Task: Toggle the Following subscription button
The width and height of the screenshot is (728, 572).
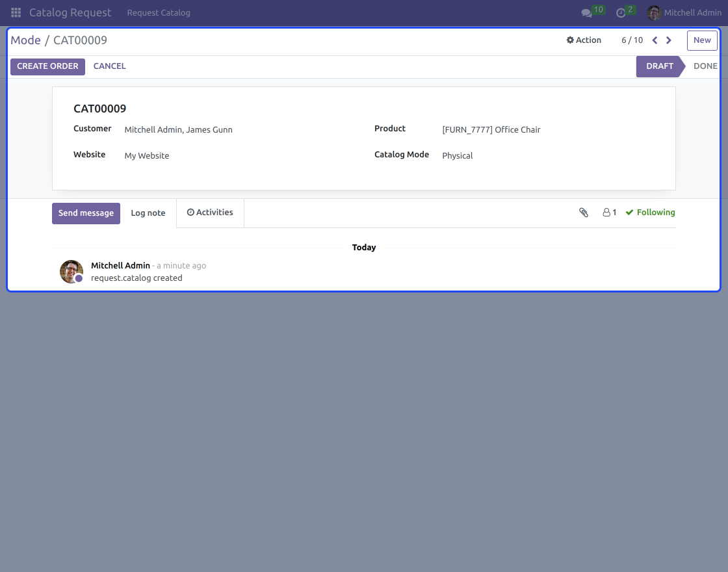Action: click(x=650, y=213)
